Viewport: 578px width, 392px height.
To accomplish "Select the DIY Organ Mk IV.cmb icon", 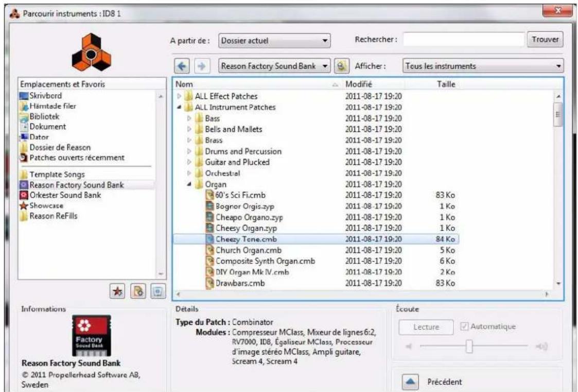I will point(210,272).
